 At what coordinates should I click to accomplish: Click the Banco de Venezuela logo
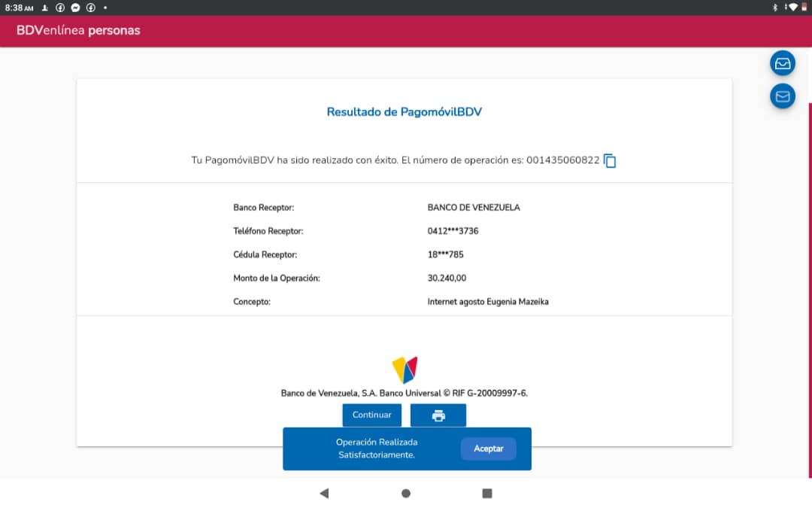(x=404, y=370)
